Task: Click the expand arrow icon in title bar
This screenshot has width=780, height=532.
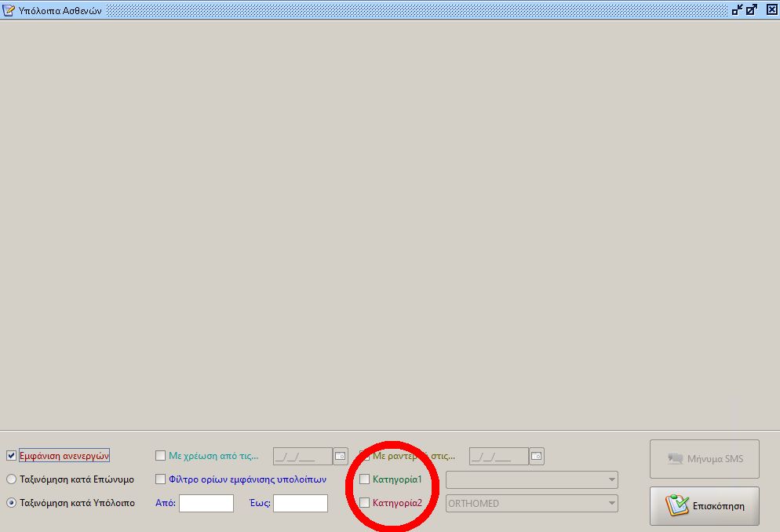Action: tap(752, 9)
